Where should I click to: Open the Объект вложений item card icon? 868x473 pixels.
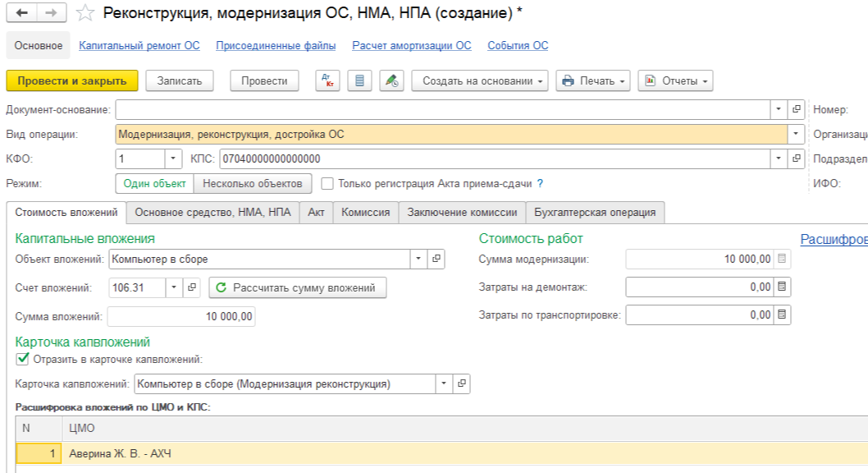point(436,259)
